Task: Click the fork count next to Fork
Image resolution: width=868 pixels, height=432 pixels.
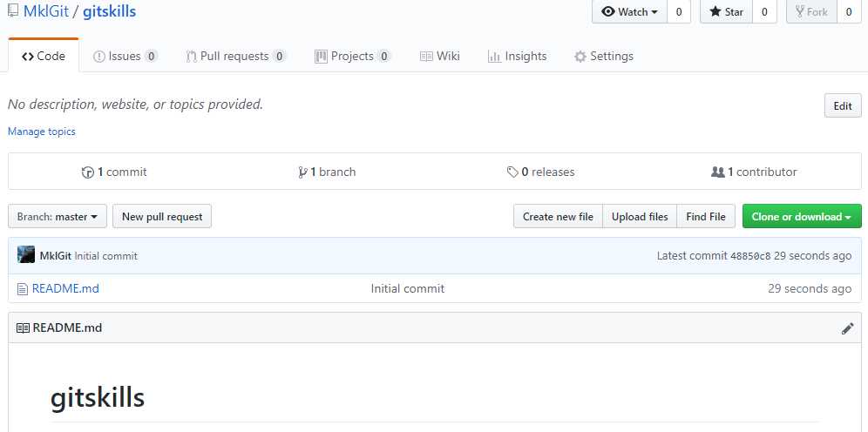Action: (x=849, y=11)
